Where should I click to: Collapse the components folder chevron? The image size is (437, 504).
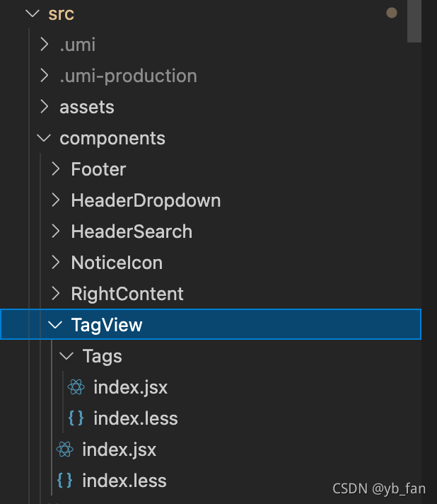[x=44, y=138]
